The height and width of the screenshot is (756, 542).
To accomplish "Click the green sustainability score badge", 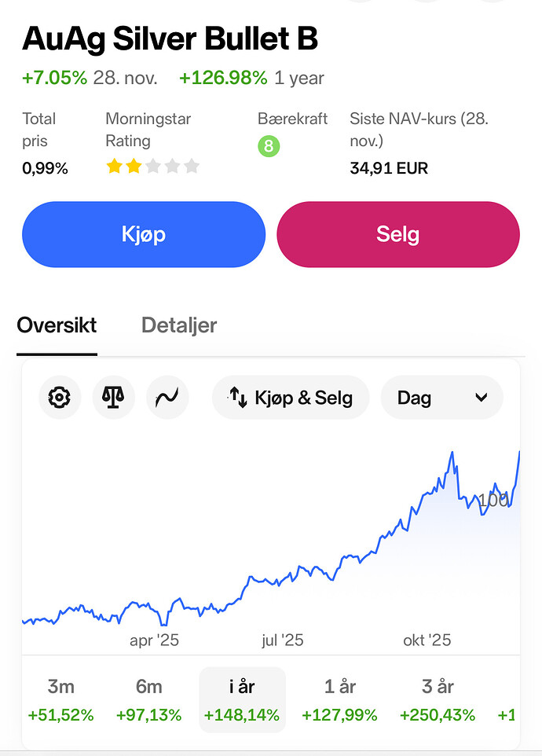I will click(x=269, y=146).
